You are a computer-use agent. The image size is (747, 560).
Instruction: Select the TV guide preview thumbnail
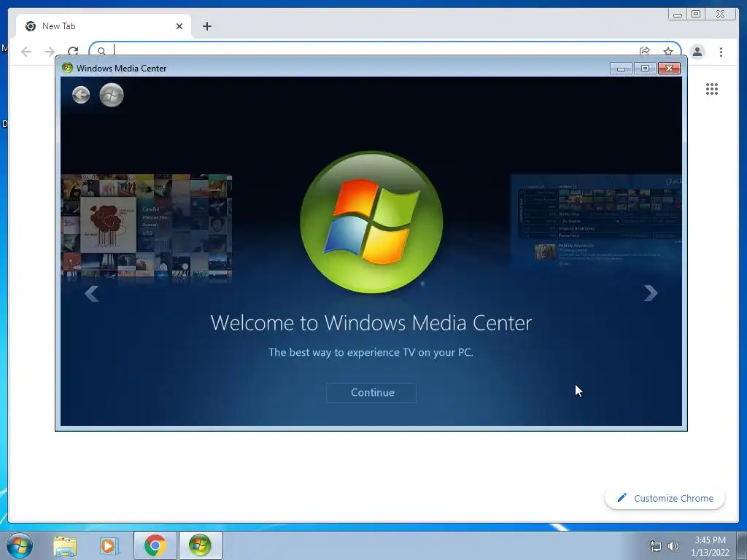596,220
